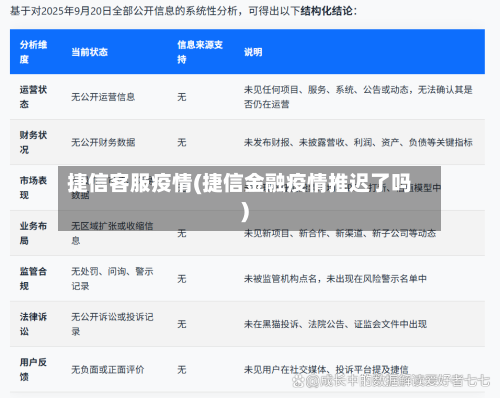This screenshot has height=398, width=500.
Task: Click 无 in the 法律诉讼 row
Action: (x=182, y=324)
